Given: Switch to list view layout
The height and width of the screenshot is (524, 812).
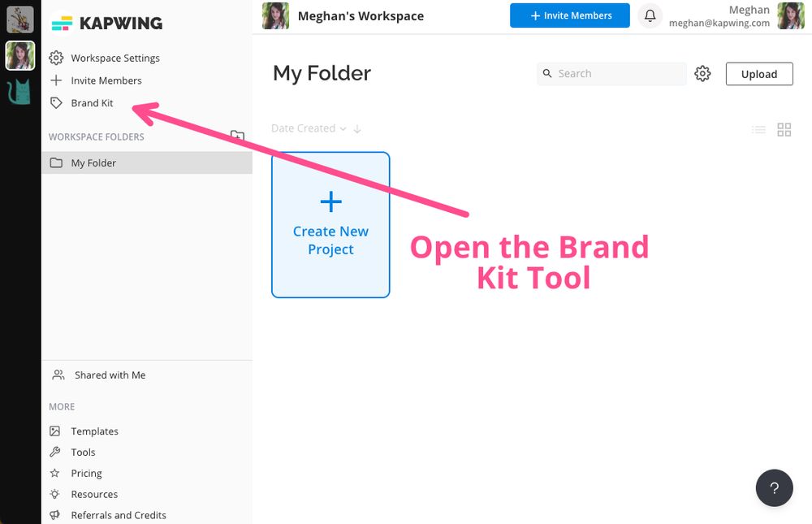Looking at the screenshot, I should pos(758,129).
